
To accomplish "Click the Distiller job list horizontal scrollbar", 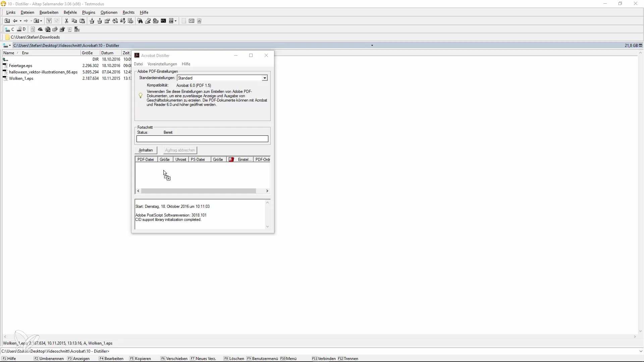I will point(203,191).
